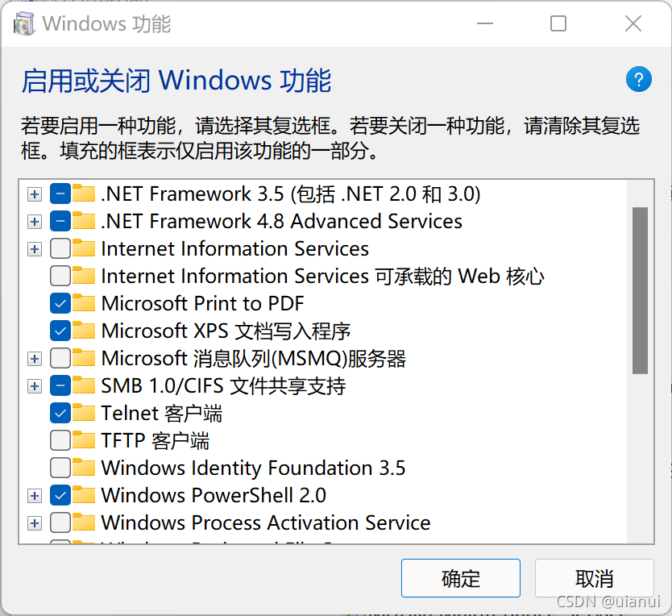Expand the SMB 1.0/CIFS 文件共享支持 node

pos(34,385)
